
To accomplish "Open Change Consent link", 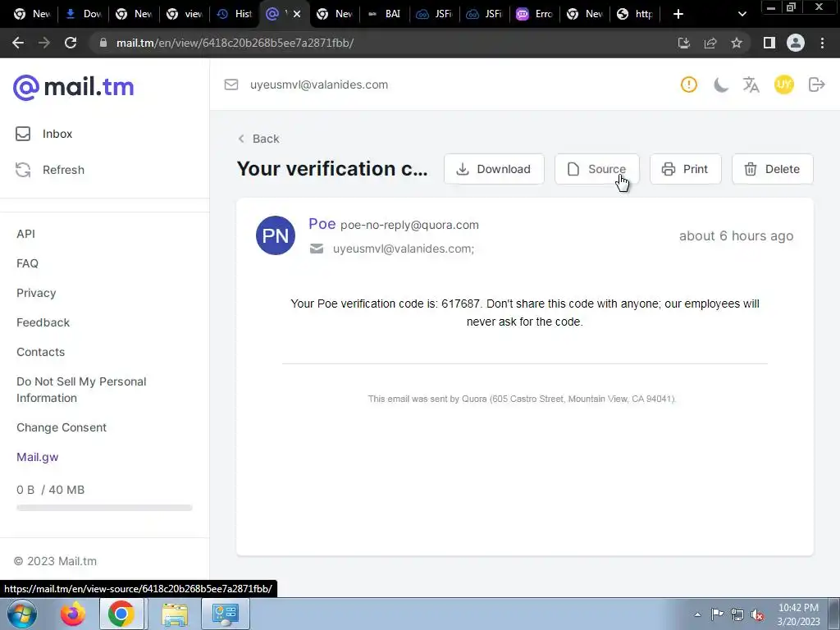I will tap(61, 427).
